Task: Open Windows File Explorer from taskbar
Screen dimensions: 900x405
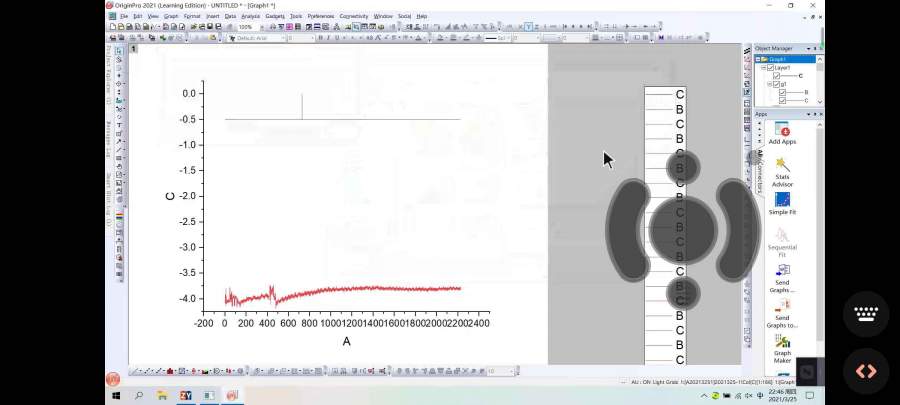Action: [x=163, y=395]
